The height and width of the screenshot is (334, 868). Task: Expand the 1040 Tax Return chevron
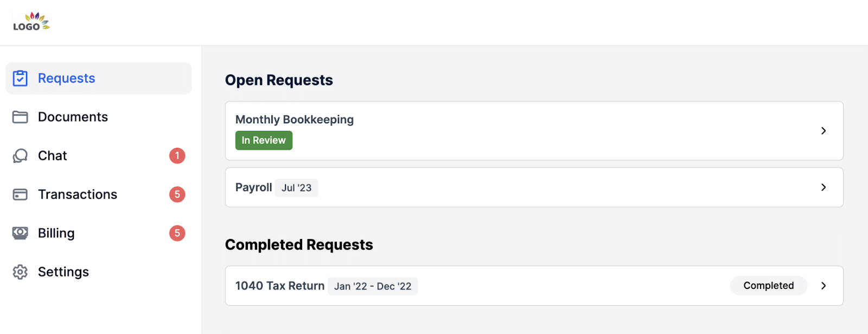(824, 285)
